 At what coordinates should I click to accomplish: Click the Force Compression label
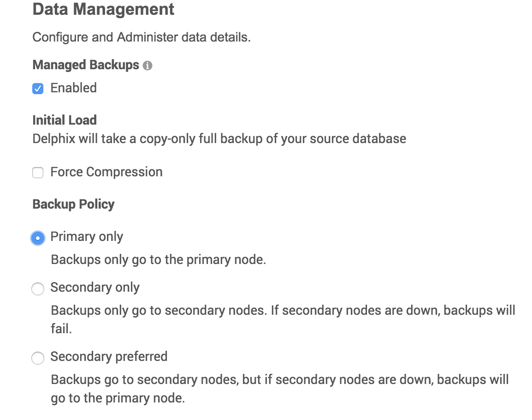click(x=106, y=172)
